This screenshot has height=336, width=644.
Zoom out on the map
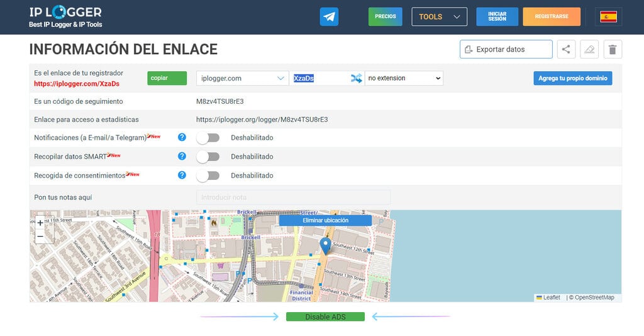pos(40,236)
